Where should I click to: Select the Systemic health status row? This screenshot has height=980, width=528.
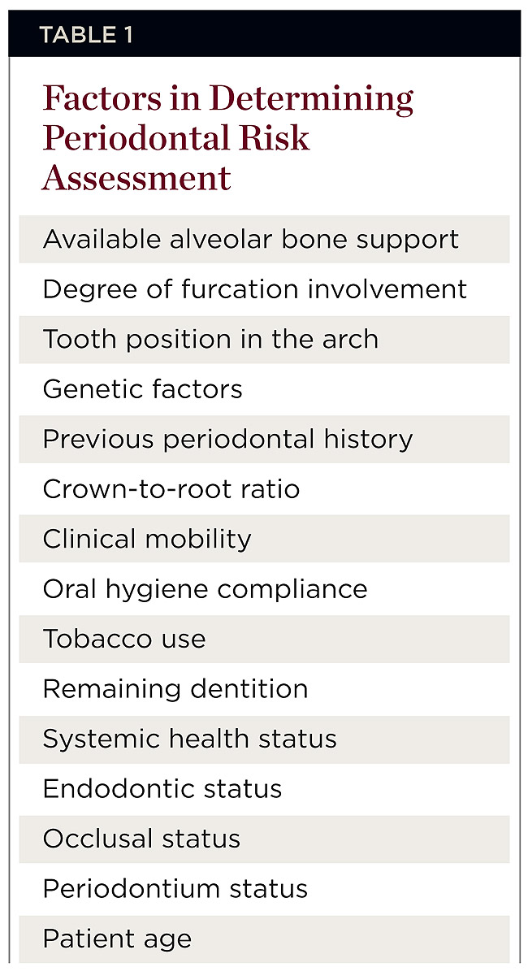pyautogui.click(x=189, y=739)
